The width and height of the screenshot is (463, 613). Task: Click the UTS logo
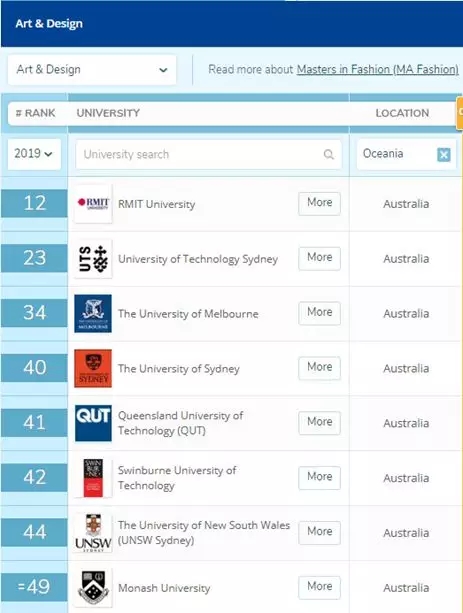point(93,258)
